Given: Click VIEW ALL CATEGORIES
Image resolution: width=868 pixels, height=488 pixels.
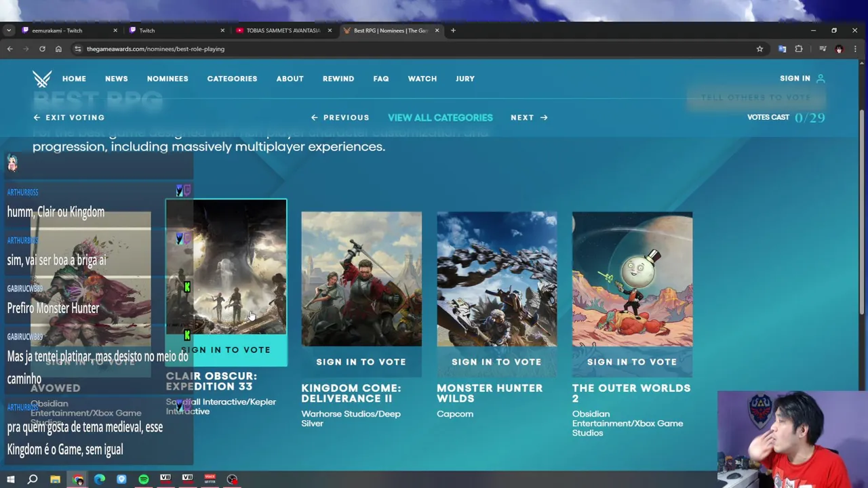Looking at the screenshot, I should [440, 117].
